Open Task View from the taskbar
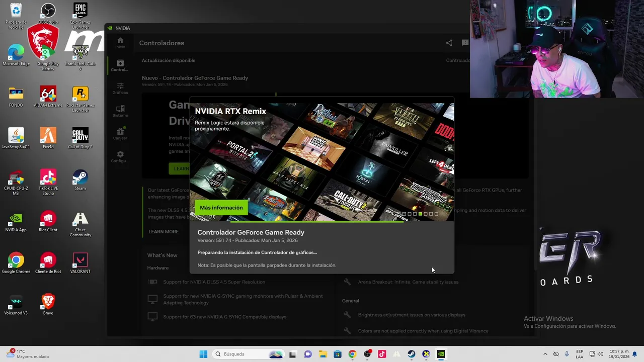The height and width of the screenshot is (362, 644). click(293, 354)
